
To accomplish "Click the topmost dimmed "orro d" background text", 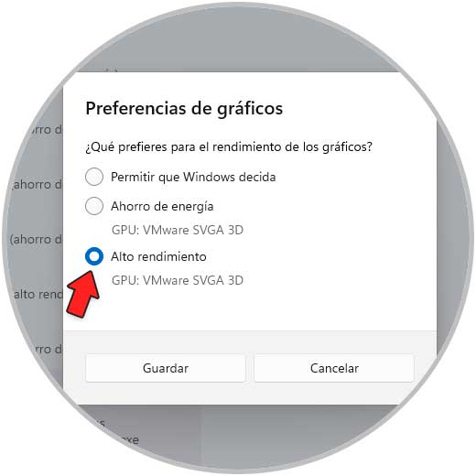I will point(46,130).
